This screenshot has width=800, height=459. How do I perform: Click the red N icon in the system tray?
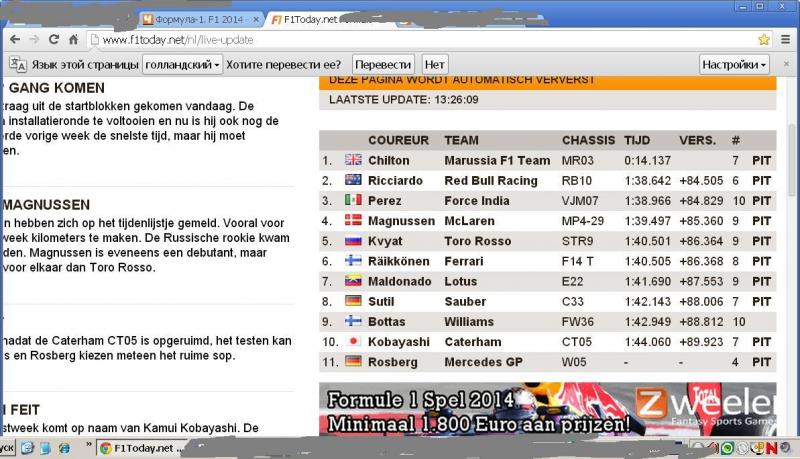[771, 448]
